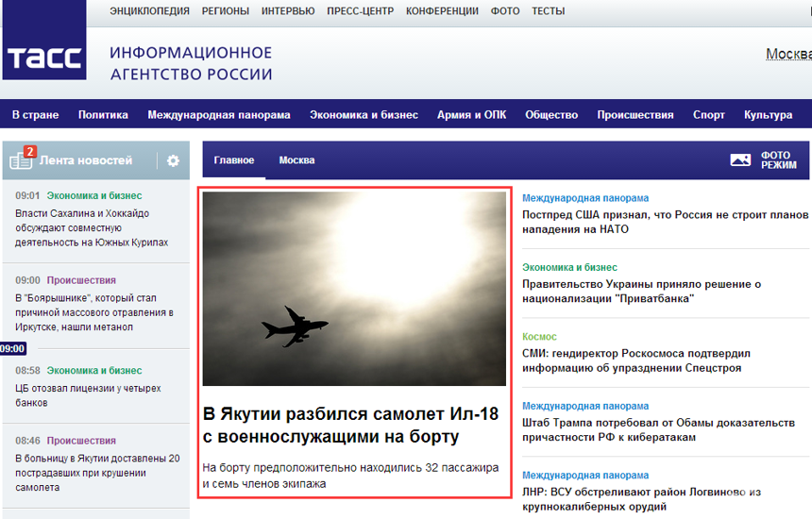Open article on Trump staff and Obama
812x519 pixels.
[x=658, y=430]
